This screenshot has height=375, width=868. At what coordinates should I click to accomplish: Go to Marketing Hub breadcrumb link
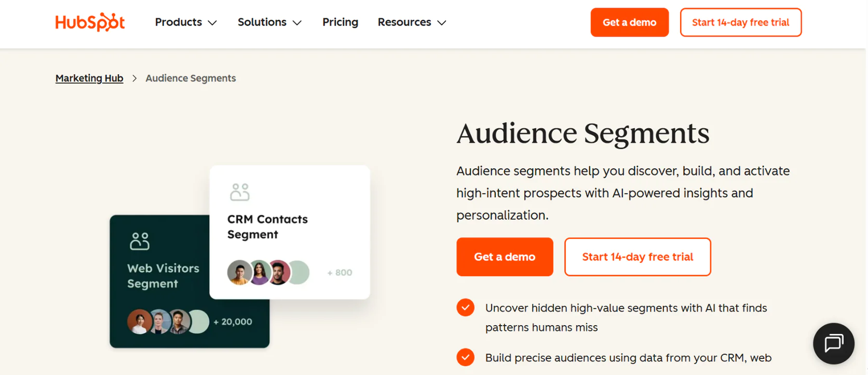89,78
